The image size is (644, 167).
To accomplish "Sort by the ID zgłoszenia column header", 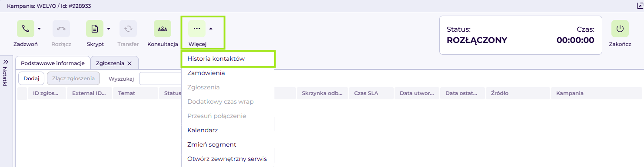I will [46, 93].
